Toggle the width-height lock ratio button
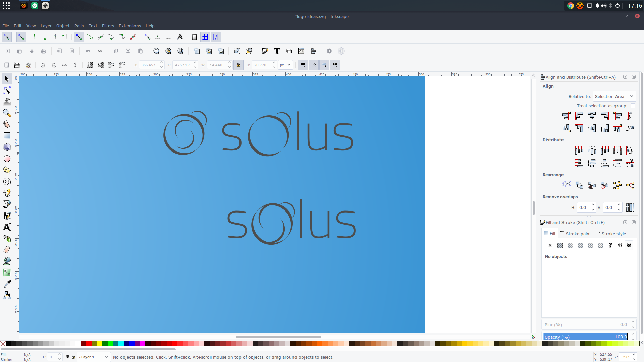 (x=238, y=65)
